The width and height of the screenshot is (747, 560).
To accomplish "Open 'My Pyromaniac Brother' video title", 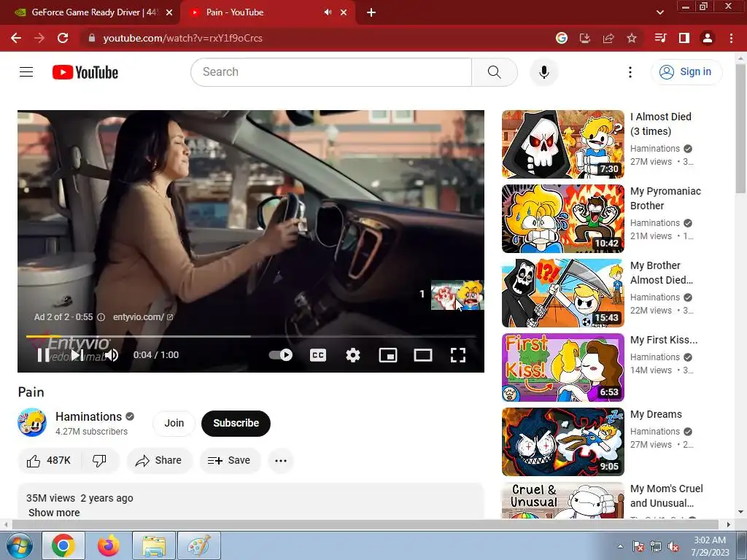I will click(x=665, y=198).
